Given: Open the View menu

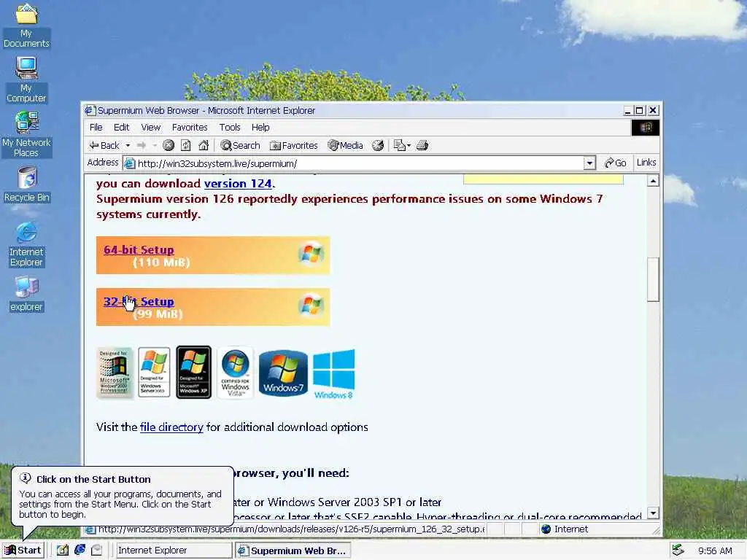Looking at the screenshot, I should (x=150, y=127).
